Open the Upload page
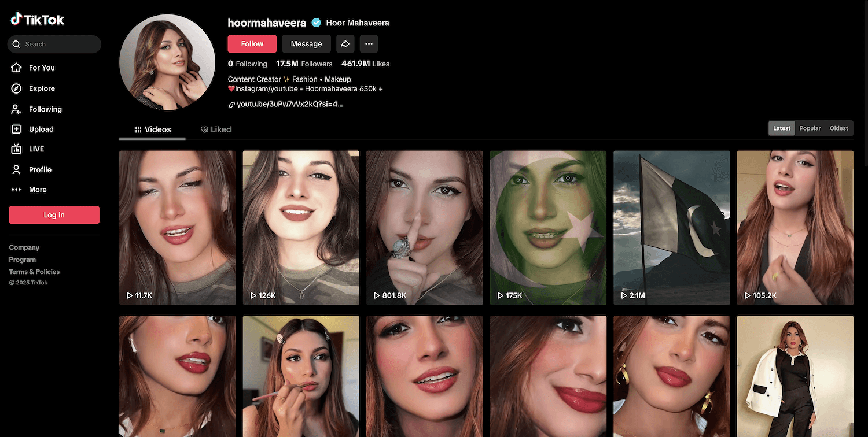This screenshot has width=868, height=437. point(41,129)
